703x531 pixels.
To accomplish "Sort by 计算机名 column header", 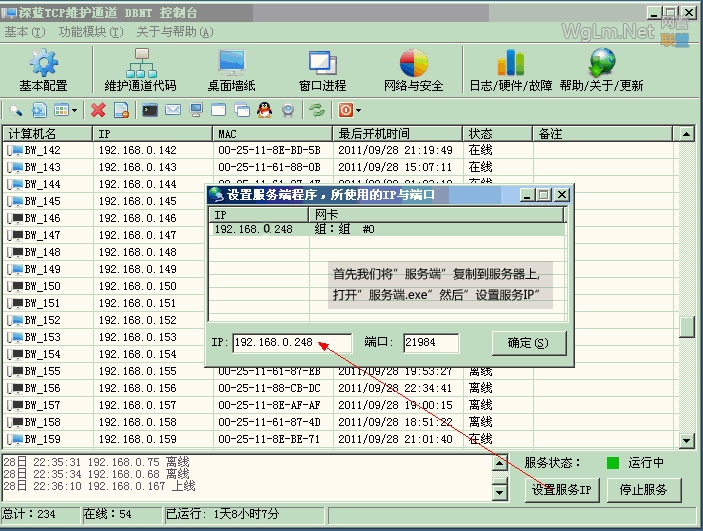I will (x=48, y=134).
